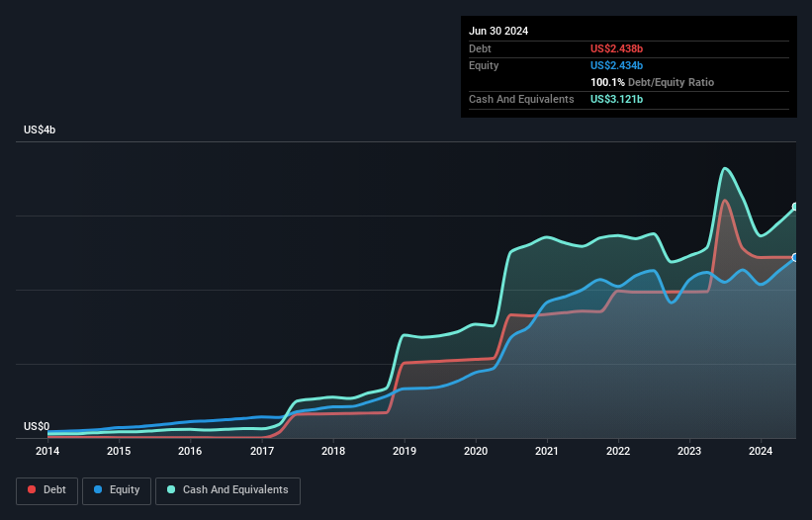
Task: Select the 2016 x-axis label
Action: 190,451
